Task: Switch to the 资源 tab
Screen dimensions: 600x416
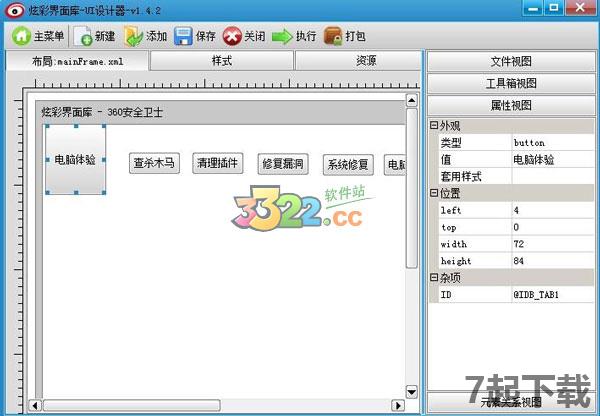Action: click(x=366, y=61)
